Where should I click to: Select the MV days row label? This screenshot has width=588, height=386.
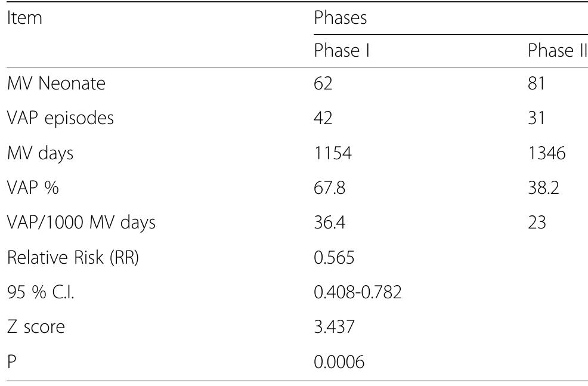(x=40, y=153)
